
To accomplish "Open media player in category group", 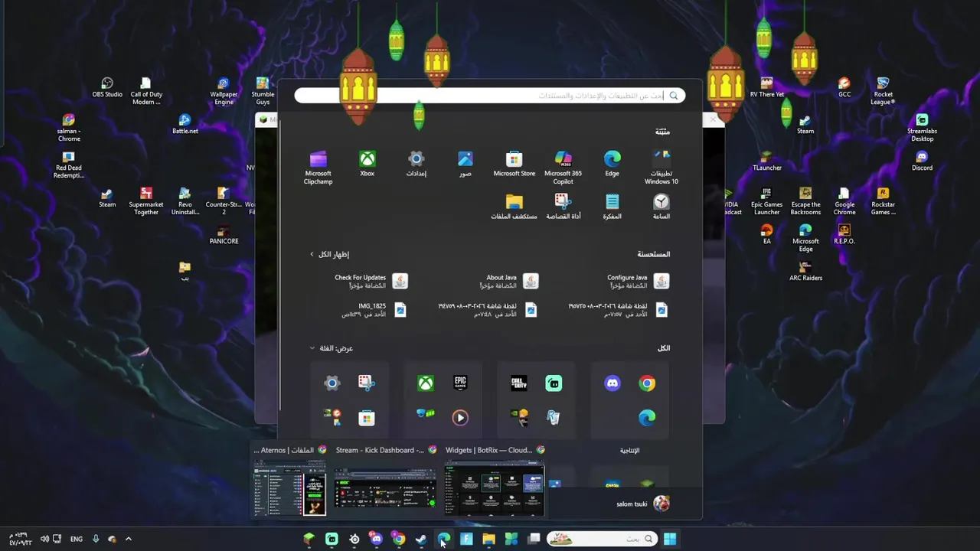I will click(460, 417).
